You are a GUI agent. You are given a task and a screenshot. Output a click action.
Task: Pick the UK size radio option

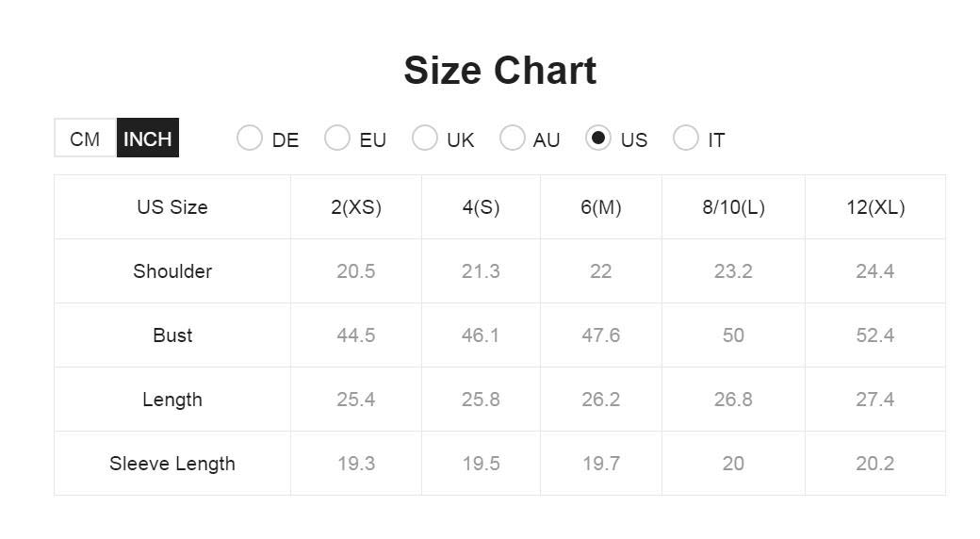424,139
